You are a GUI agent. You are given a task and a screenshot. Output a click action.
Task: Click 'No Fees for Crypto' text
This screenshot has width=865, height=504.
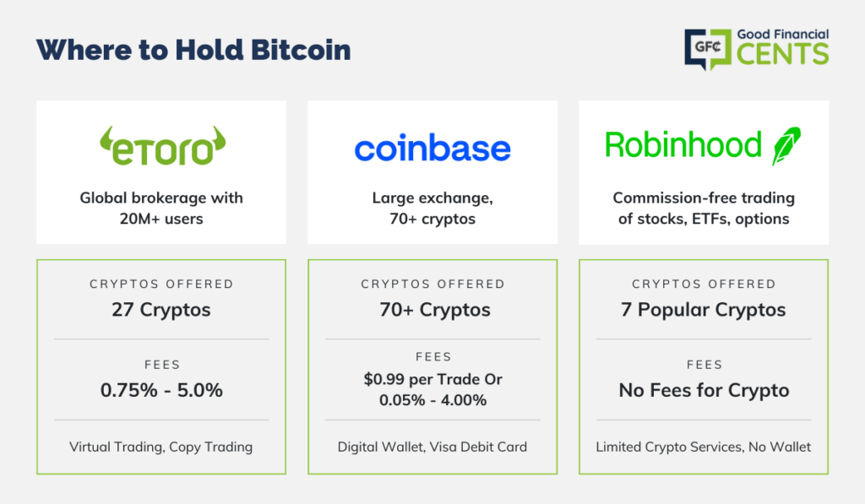pyautogui.click(x=704, y=390)
